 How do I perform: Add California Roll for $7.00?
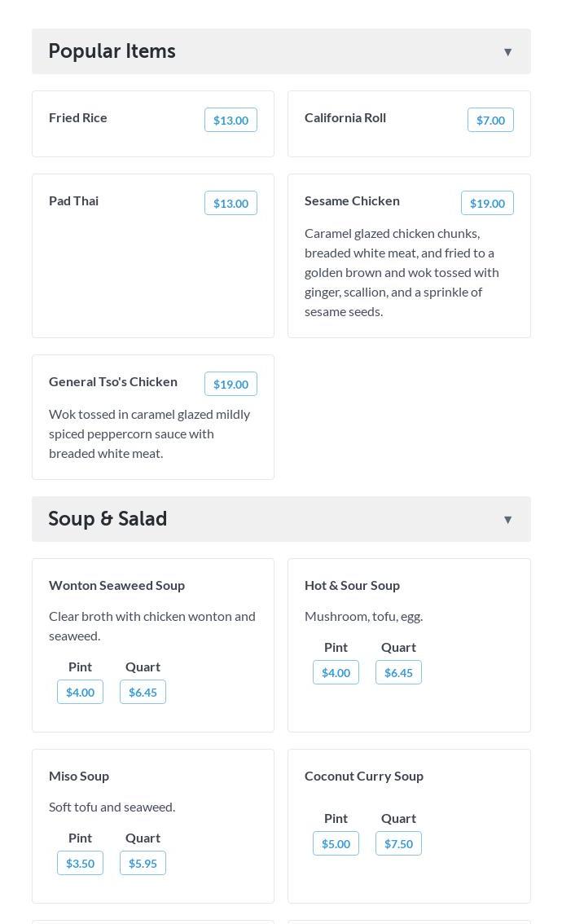tap(490, 121)
